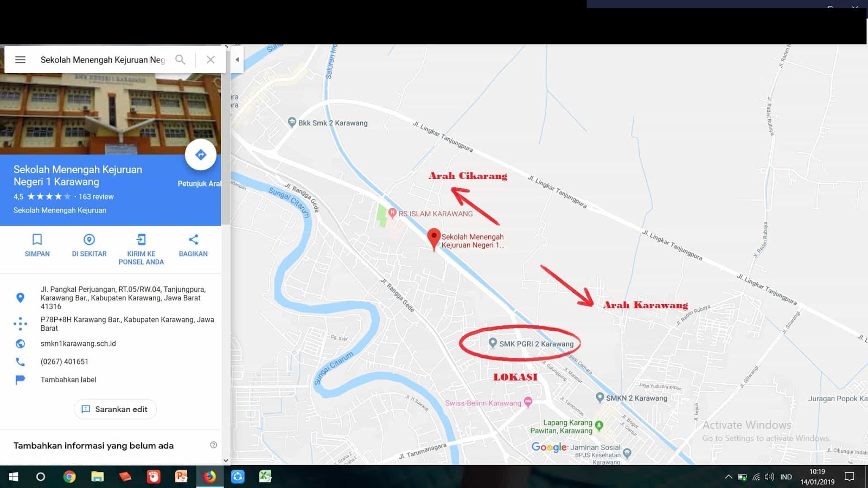The height and width of the screenshot is (488, 868).
Task: Open the smkn1karawang.sch.id website link
Action: tap(78, 344)
